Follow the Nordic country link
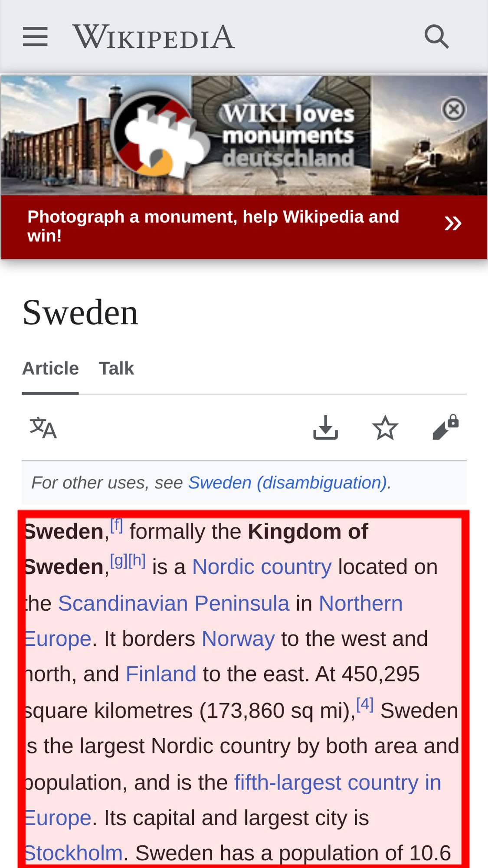The image size is (488, 868). tap(262, 567)
